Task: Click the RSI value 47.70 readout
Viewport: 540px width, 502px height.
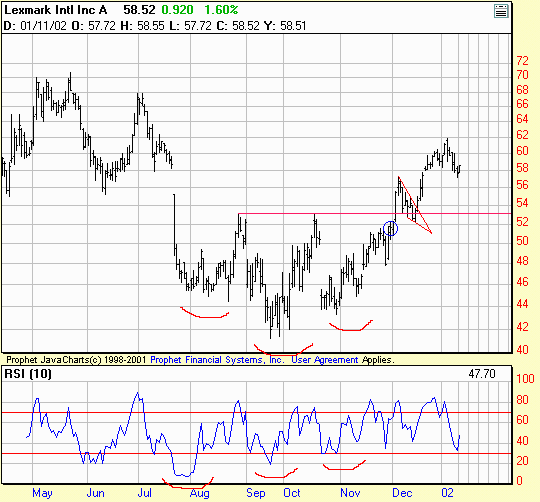Action: pos(482,374)
